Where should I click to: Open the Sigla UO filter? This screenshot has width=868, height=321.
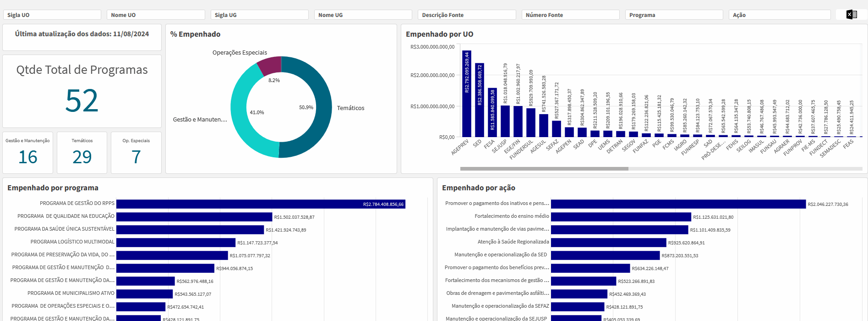[x=52, y=15]
